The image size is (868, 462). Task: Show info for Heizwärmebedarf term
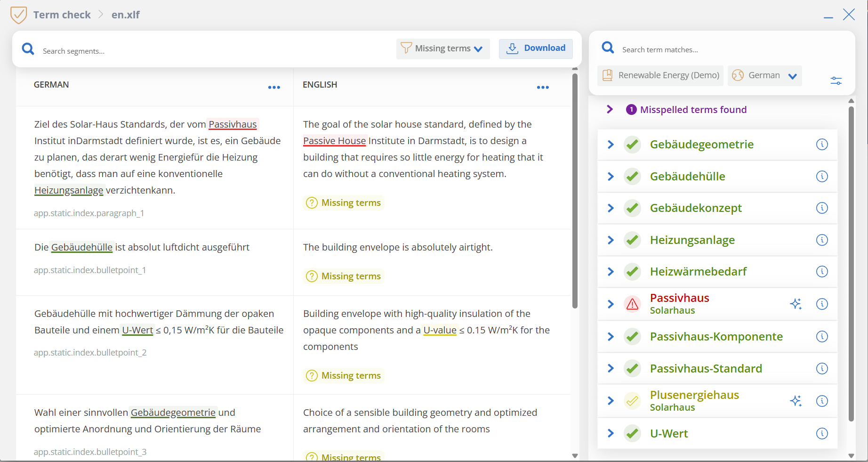click(x=822, y=272)
